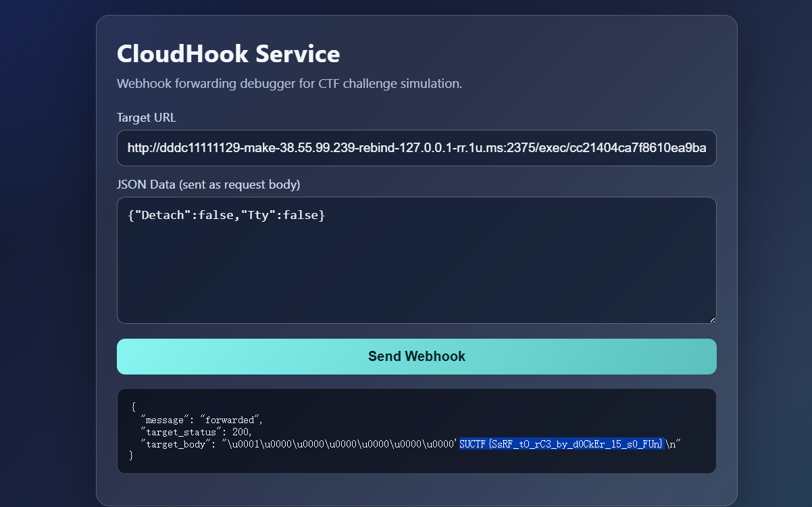This screenshot has width=812, height=507.
Task: Click the Webhook forwarding debugger subtitle text
Action: click(289, 84)
